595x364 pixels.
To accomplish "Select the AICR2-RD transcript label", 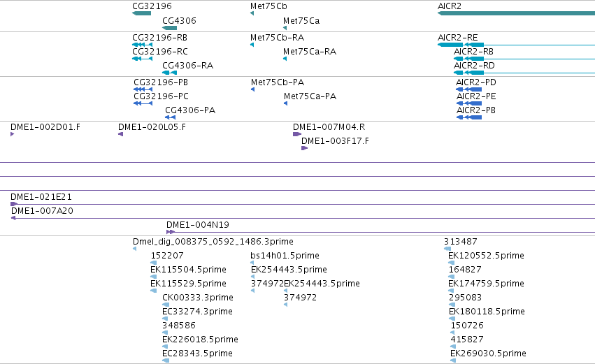I will pos(474,66).
